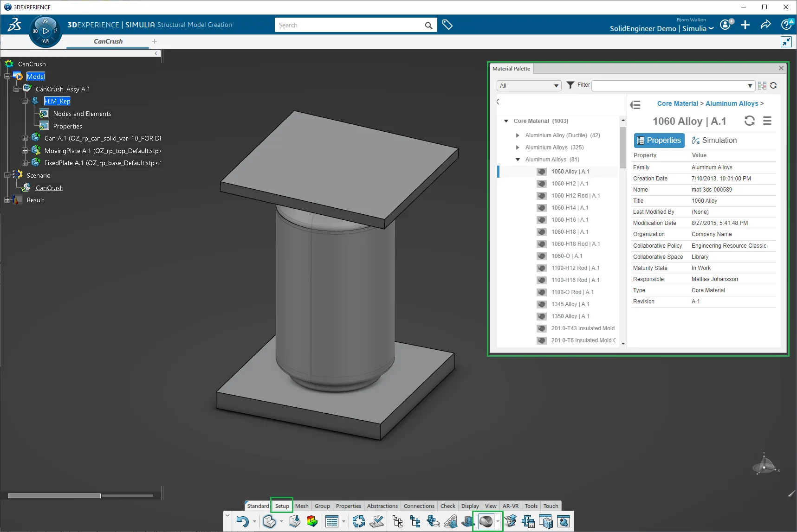The image size is (797, 532).
Task: Click the mesh check mark icon
Action: pyautogui.click(x=377, y=521)
